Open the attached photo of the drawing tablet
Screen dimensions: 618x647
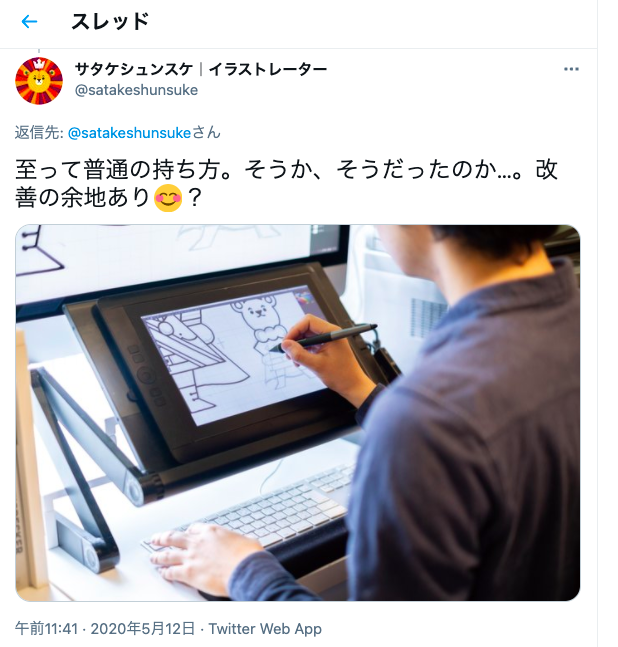point(298,413)
